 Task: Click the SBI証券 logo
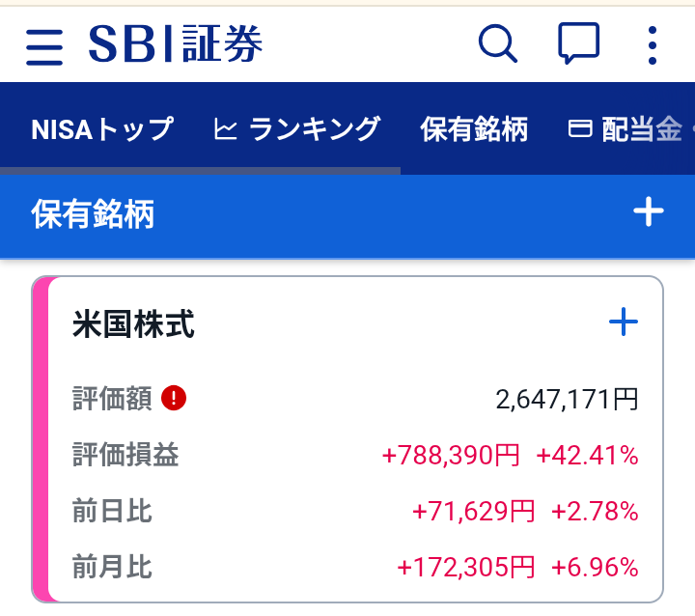[x=176, y=43]
